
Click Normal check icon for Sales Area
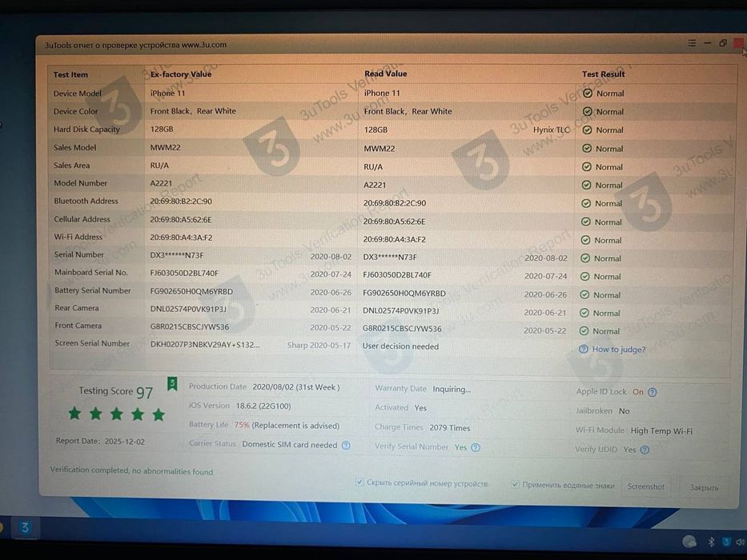587,167
